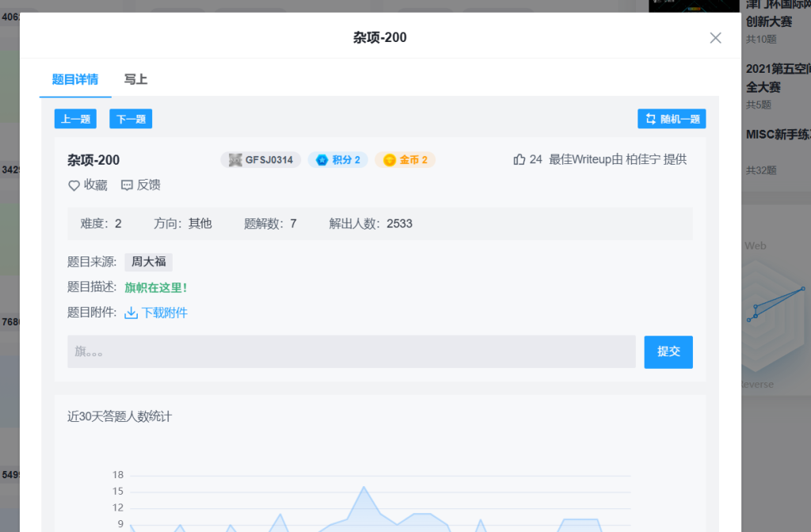The height and width of the screenshot is (532, 811).
Task: Open the 下载附件 download link
Action: point(164,313)
